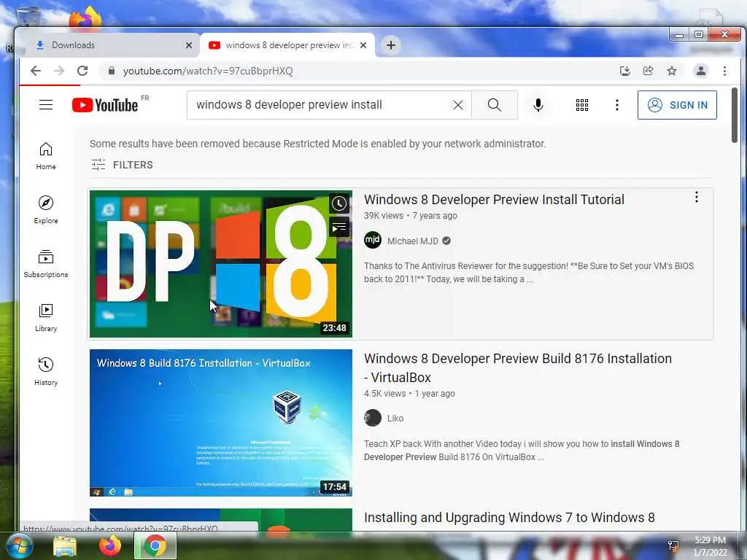The height and width of the screenshot is (560, 747).
Task: Open the FILTERS options
Action: point(122,165)
